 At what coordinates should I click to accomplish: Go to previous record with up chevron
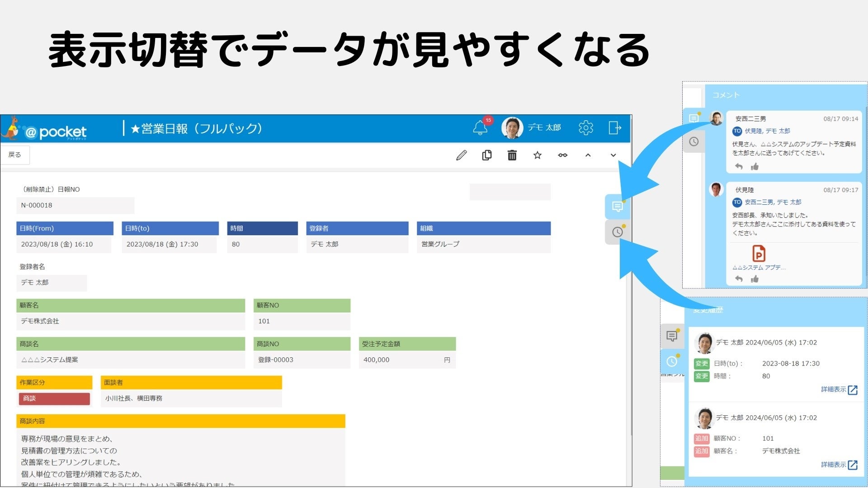click(x=588, y=155)
